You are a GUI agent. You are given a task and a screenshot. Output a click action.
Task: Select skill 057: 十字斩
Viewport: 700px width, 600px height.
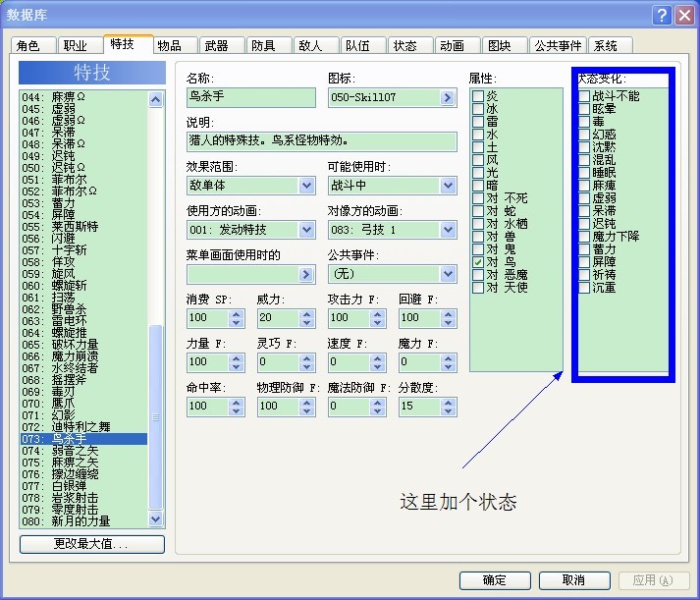point(83,250)
